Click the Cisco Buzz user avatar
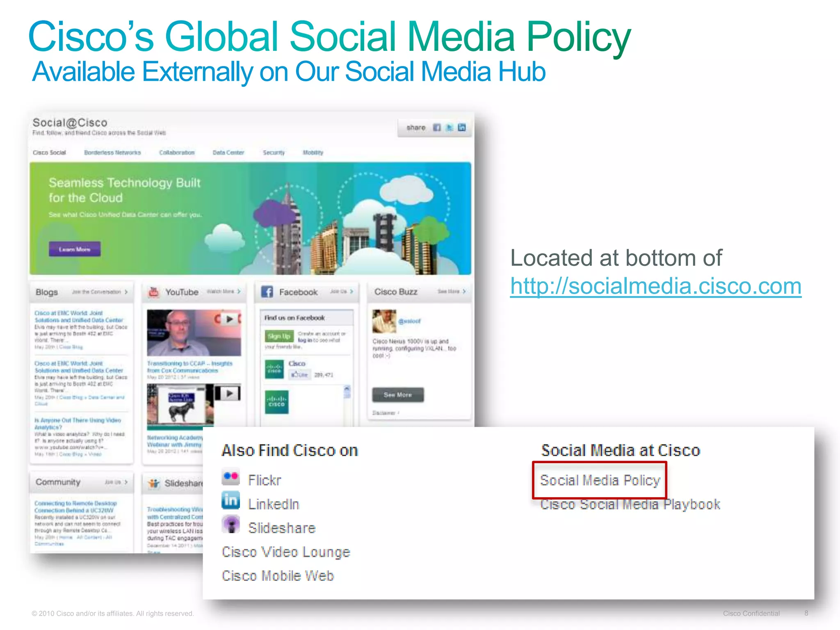 tap(384, 321)
